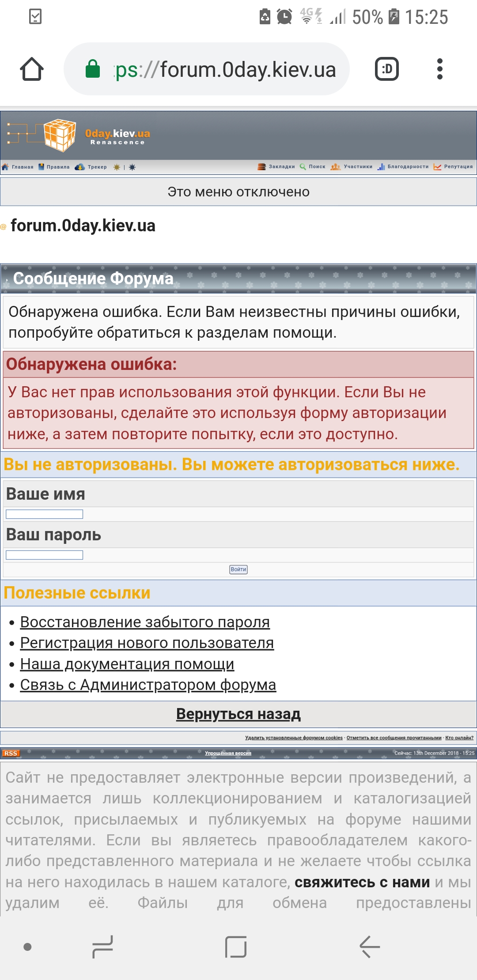This screenshot has width=477, height=980.
Task: Tap the Трекер cloud icon
Action: click(x=80, y=167)
